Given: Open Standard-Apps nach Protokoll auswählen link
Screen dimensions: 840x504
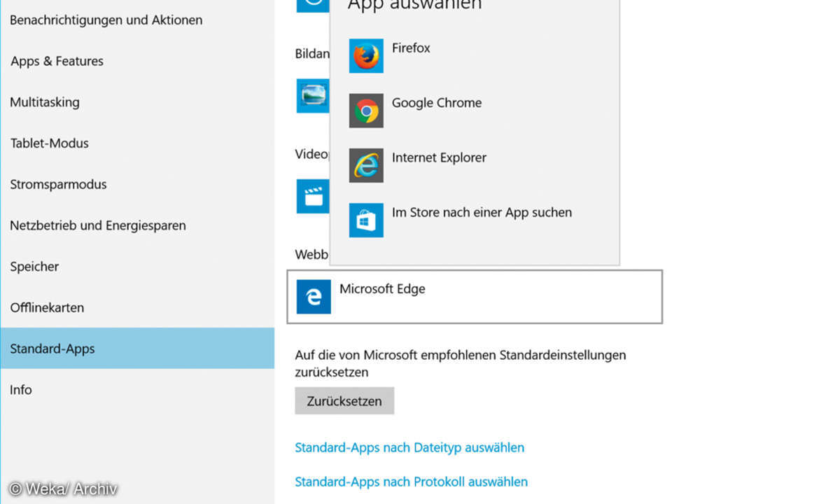Looking at the screenshot, I should [412, 482].
